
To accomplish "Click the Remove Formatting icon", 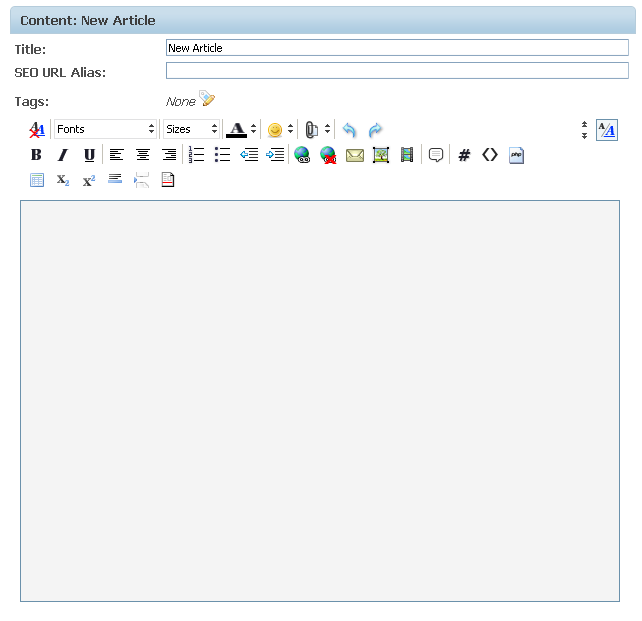I will click(37, 130).
